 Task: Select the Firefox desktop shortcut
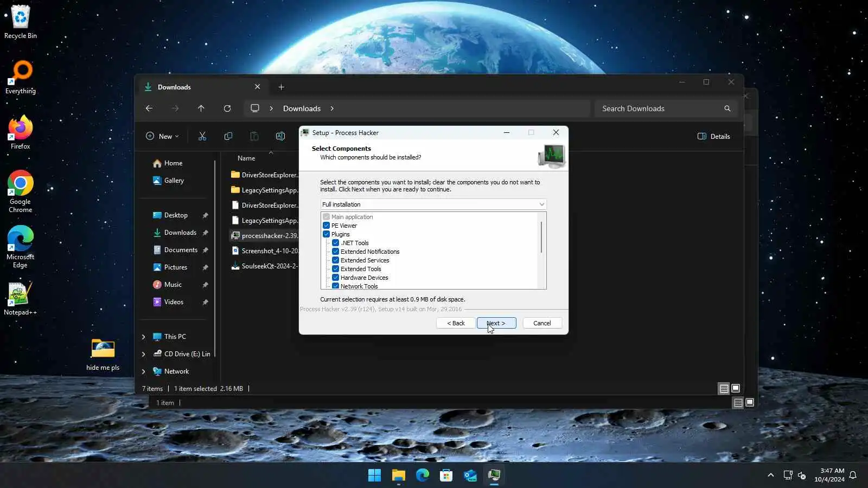pos(21,132)
